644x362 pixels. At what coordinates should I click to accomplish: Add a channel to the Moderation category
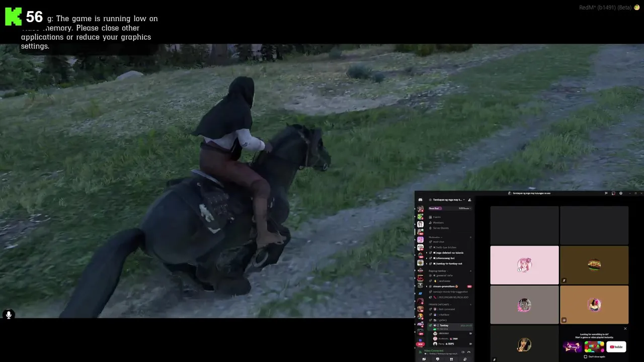[x=470, y=237]
